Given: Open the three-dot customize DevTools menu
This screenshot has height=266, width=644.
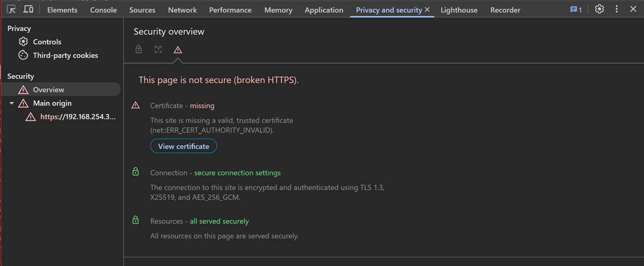Looking at the screenshot, I should click(617, 9).
